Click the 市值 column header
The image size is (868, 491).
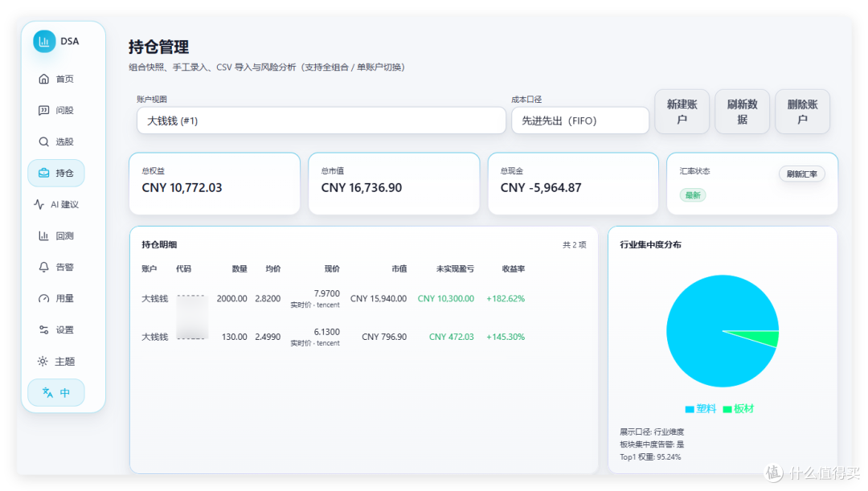(399, 268)
